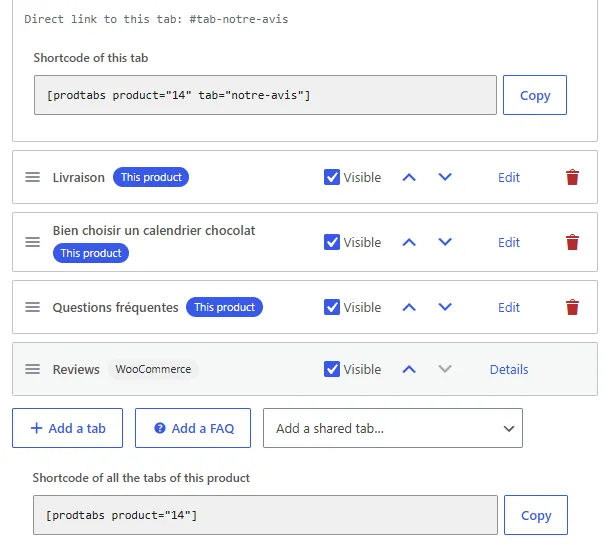Open the Add a shared tab dropdown
The image size is (610, 547).
point(393,428)
